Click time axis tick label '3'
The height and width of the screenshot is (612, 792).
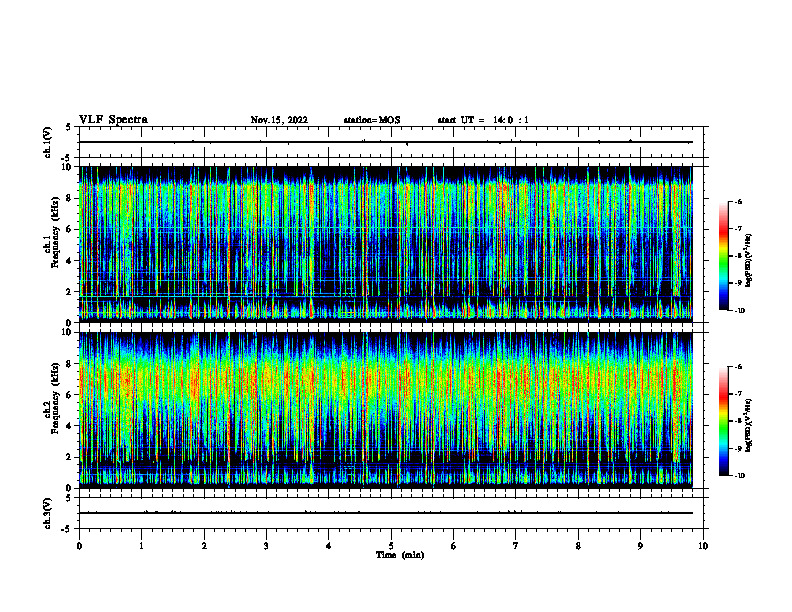(266, 546)
